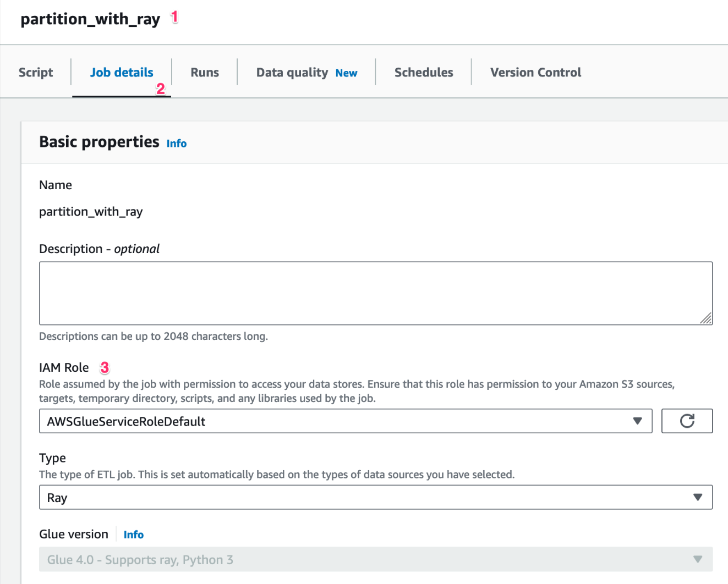Click the Description textarea resize grip
Image resolution: width=728 pixels, height=584 pixels.
point(708,319)
